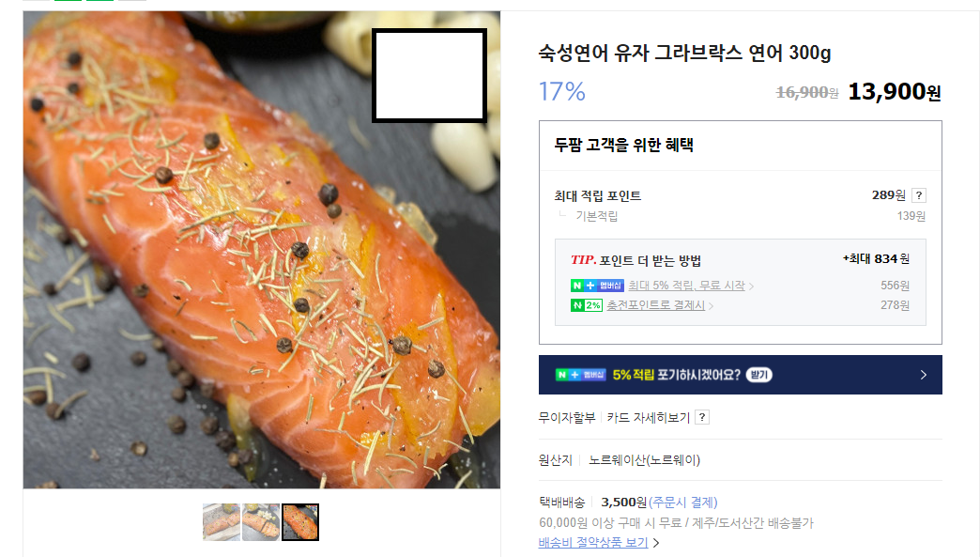This screenshot has width=980, height=557.
Task: Click the 받기 pill on the dark banner
Action: pos(758,375)
